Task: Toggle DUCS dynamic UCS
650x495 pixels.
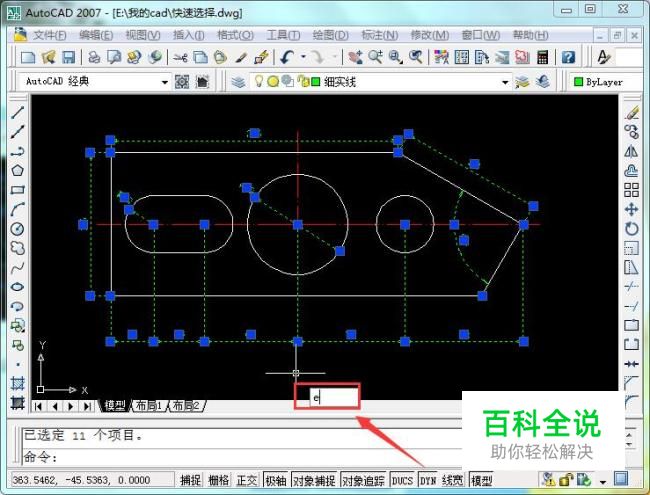Action: pos(402,480)
